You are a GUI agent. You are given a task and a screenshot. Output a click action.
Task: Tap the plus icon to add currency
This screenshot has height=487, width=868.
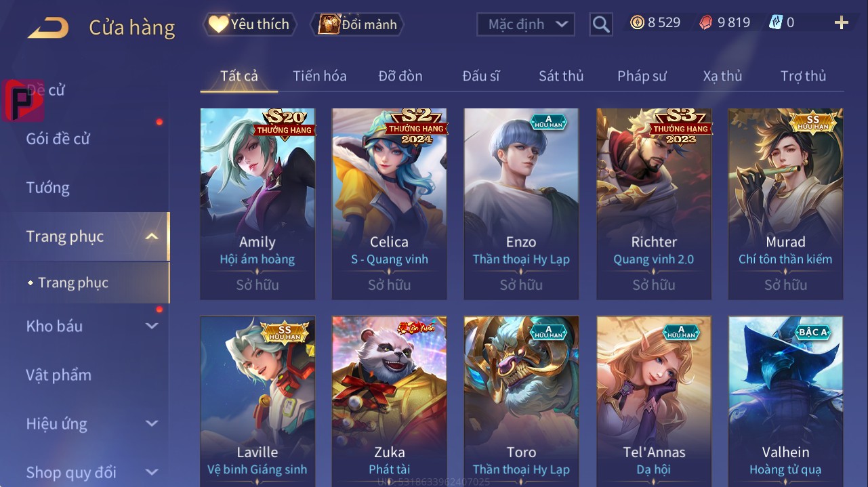pyautogui.click(x=842, y=23)
